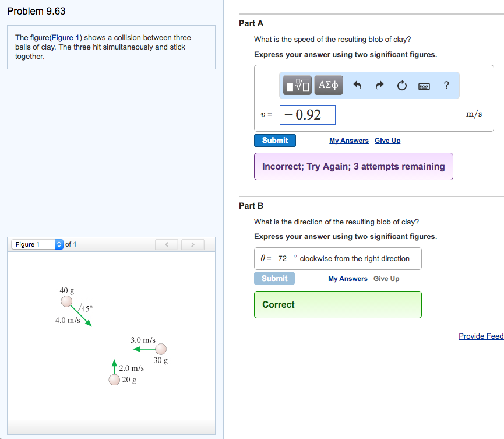Image resolution: width=504 pixels, height=439 pixels.
Task: Click the Provide Feedback link
Action: [x=481, y=336]
